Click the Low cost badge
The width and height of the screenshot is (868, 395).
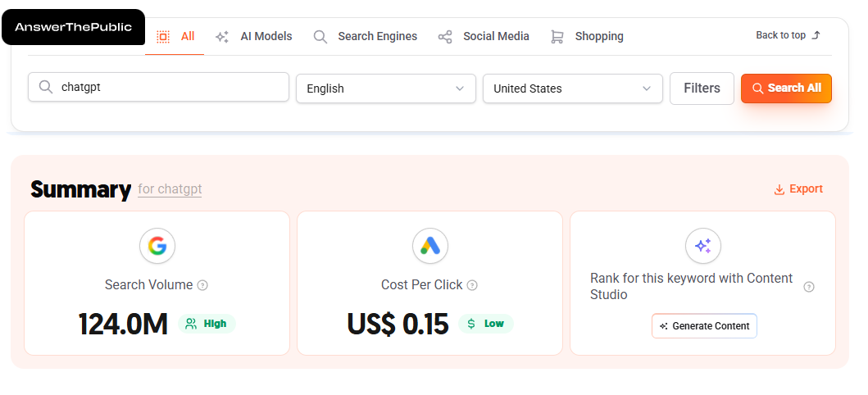[x=485, y=324]
